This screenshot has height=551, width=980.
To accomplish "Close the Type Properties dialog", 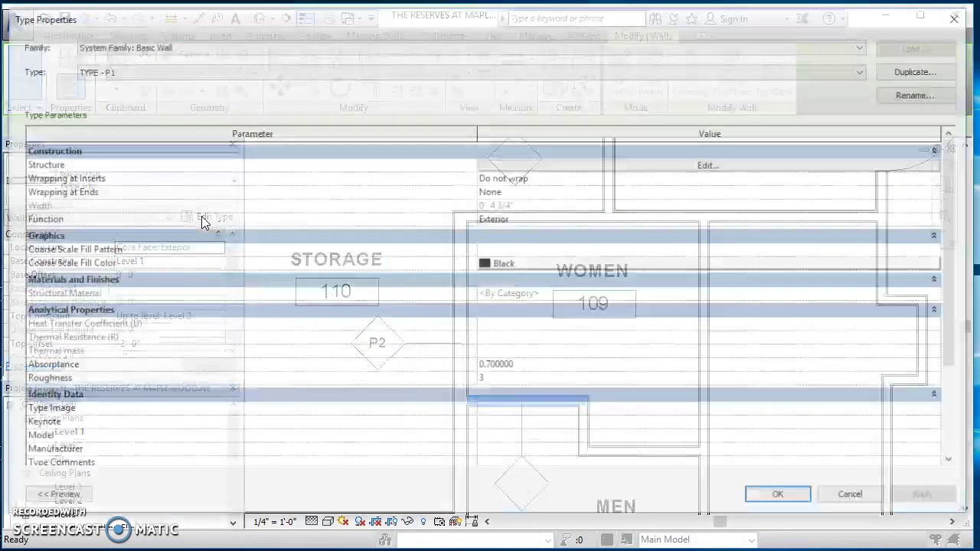I will [954, 19].
